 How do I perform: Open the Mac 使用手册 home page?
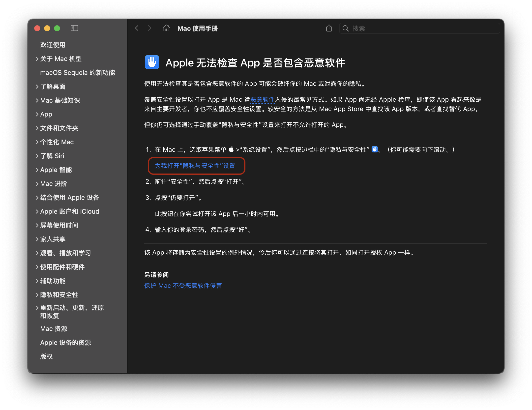(166, 28)
